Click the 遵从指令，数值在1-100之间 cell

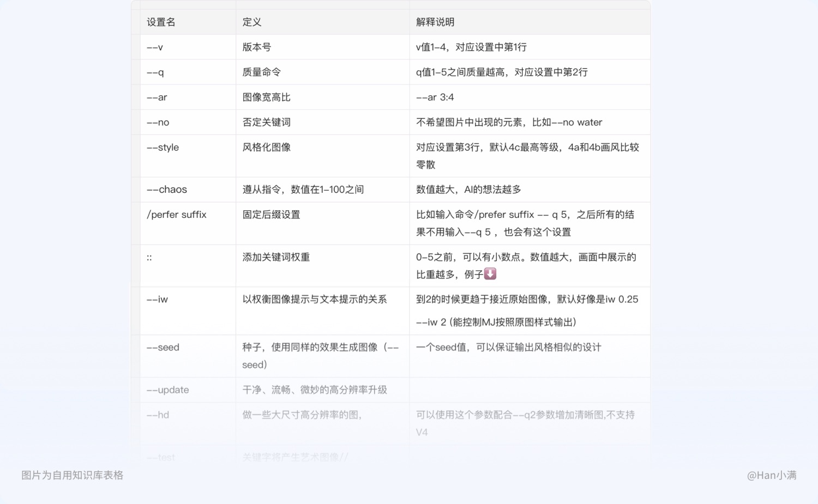(x=323, y=190)
